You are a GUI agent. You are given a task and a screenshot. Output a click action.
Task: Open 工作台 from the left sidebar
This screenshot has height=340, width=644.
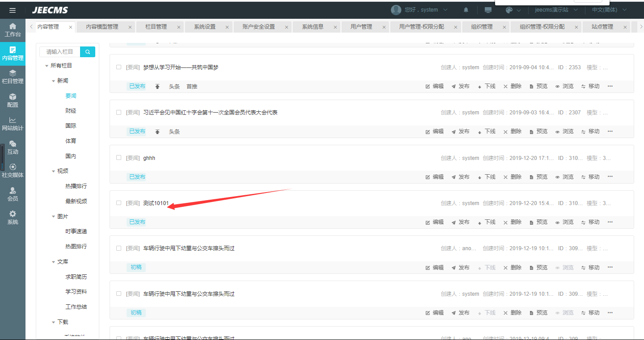13,30
